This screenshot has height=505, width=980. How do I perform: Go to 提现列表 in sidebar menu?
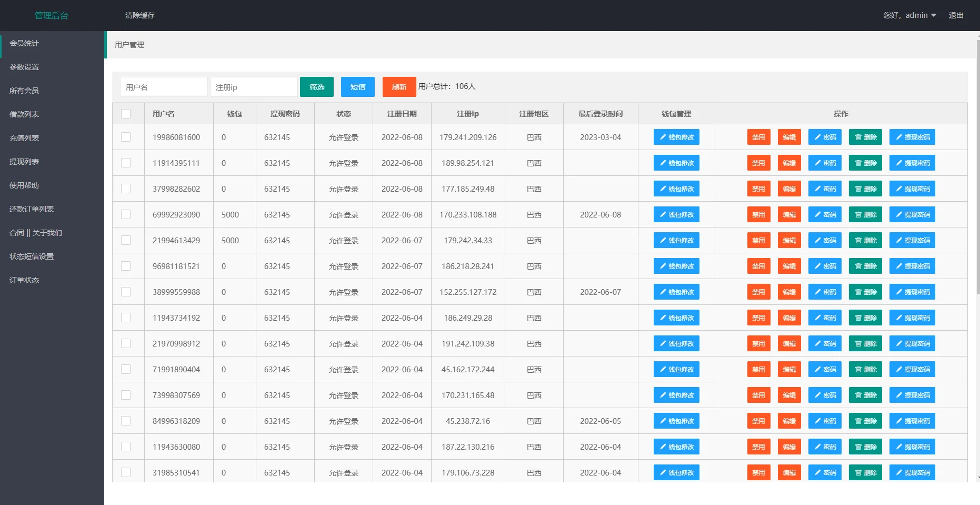click(x=24, y=162)
